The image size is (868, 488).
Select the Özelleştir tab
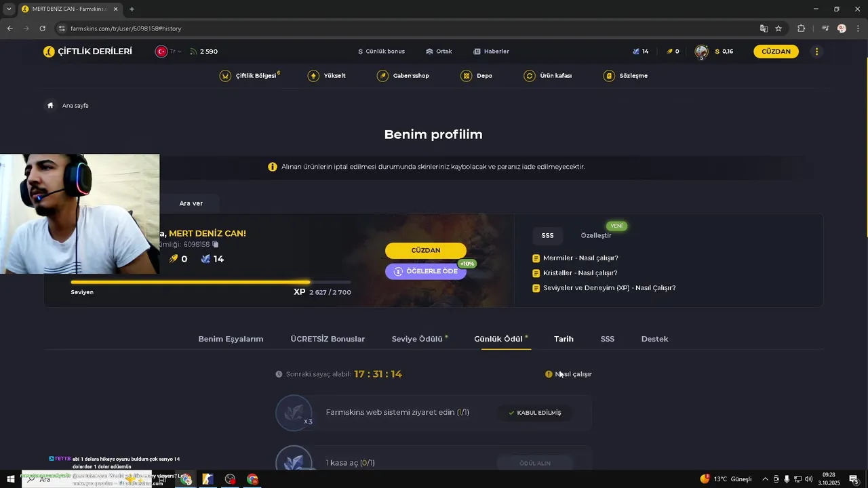point(596,235)
